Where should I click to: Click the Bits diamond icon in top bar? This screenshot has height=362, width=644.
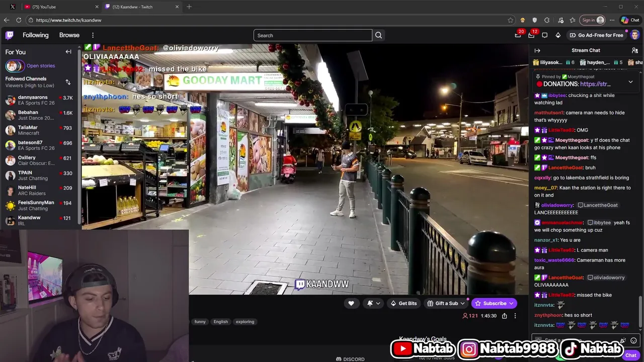(x=558, y=35)
